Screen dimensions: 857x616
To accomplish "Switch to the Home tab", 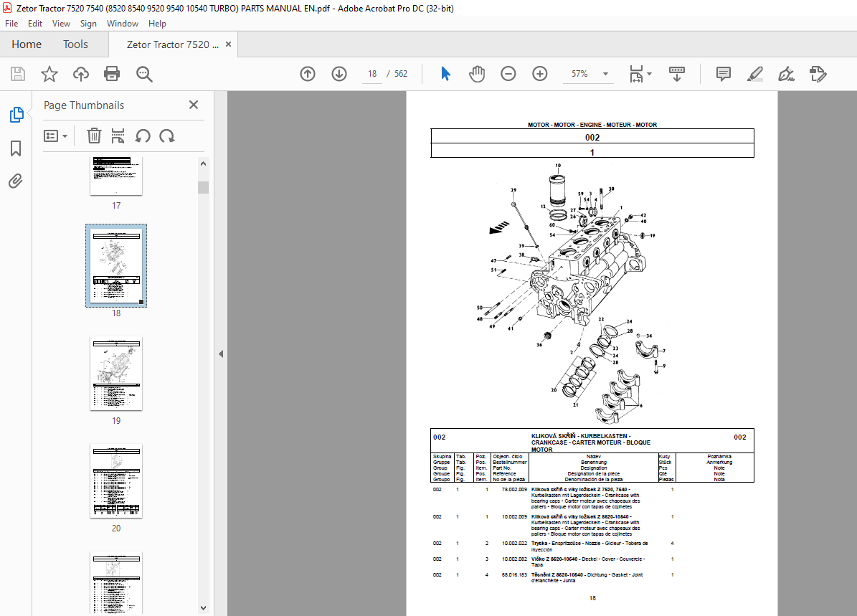I will pos(27,44).
